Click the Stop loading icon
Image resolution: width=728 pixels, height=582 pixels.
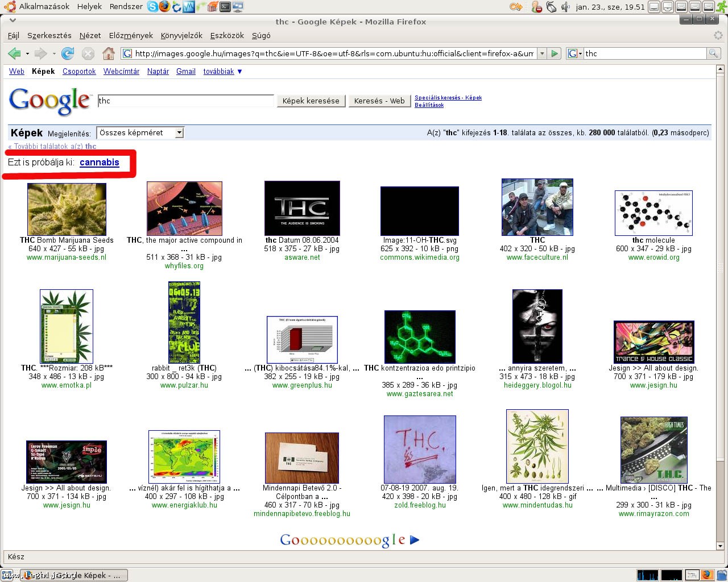click(x=88, y=53)
